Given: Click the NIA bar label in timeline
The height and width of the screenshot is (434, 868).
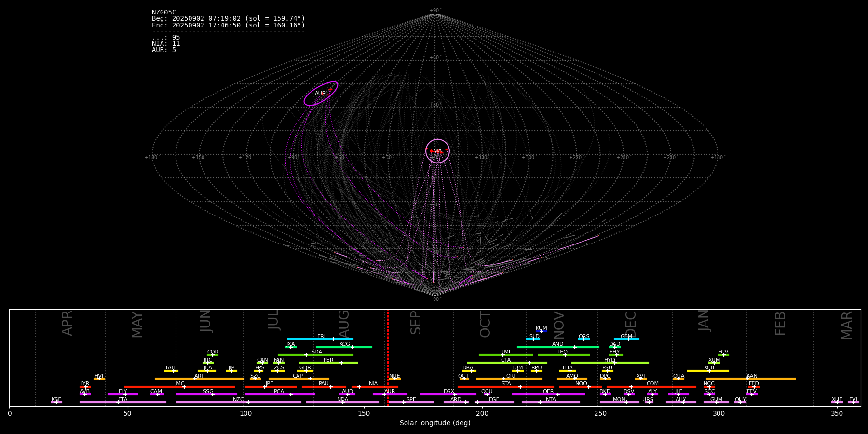Looking at the screenshot, I should click(x=373, y=384).
